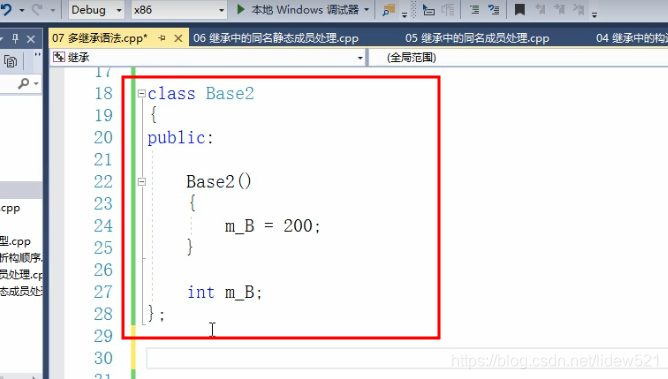This screenshot has width=668, height=379.
Task: Click the decrease indent icon
Action: pos(475,9)
